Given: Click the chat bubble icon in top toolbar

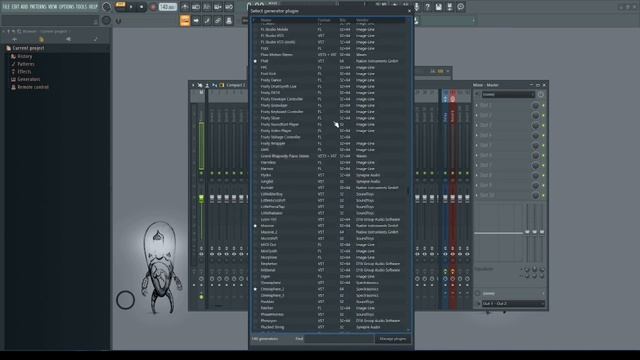Looking at the screenshot, I should pyautogui.click(x=460, y=7).
